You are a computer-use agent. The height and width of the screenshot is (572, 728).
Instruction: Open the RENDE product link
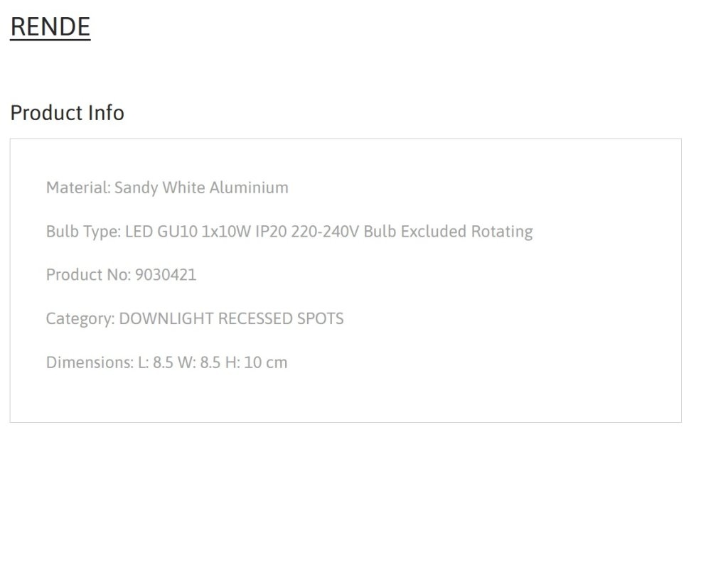click(50, 26)
